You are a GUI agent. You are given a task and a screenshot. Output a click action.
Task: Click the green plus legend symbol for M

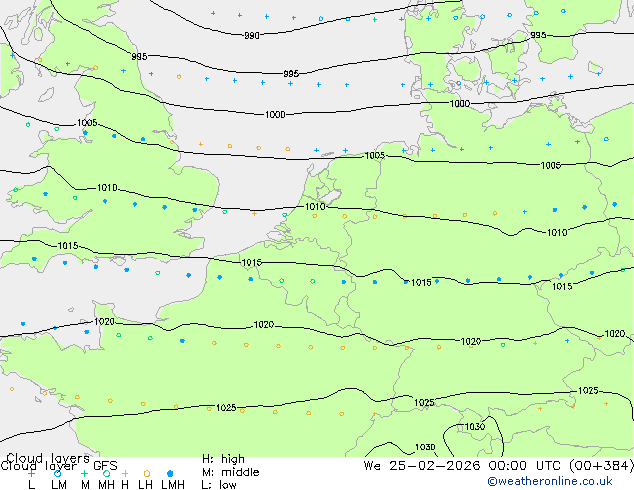tap(84, 473)
